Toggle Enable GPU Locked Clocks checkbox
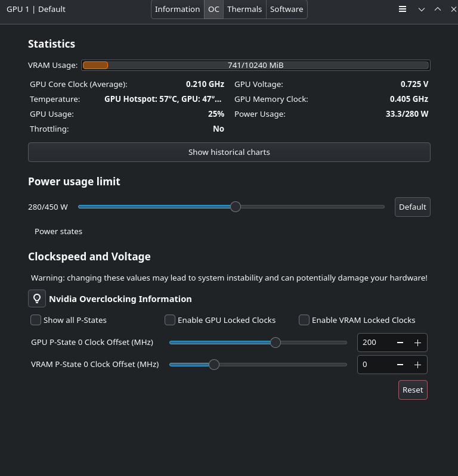This screenshot has height=476, width=458. click(170, 320)
